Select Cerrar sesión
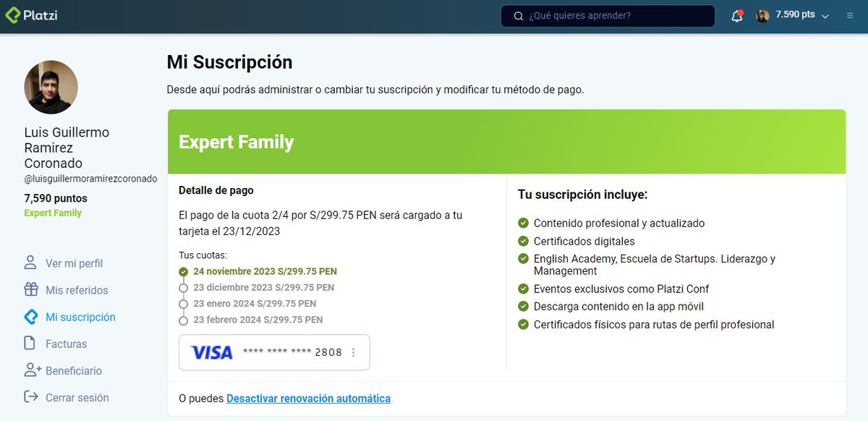 click(77, 397)
